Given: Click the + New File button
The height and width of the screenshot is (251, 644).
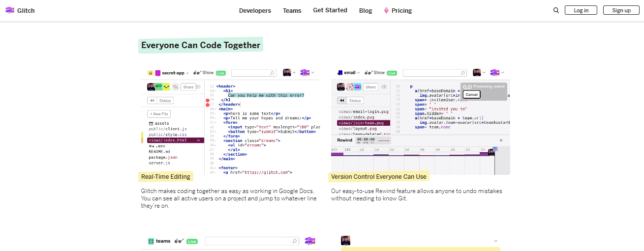Looking at the screenshot, I should [158, 114].
